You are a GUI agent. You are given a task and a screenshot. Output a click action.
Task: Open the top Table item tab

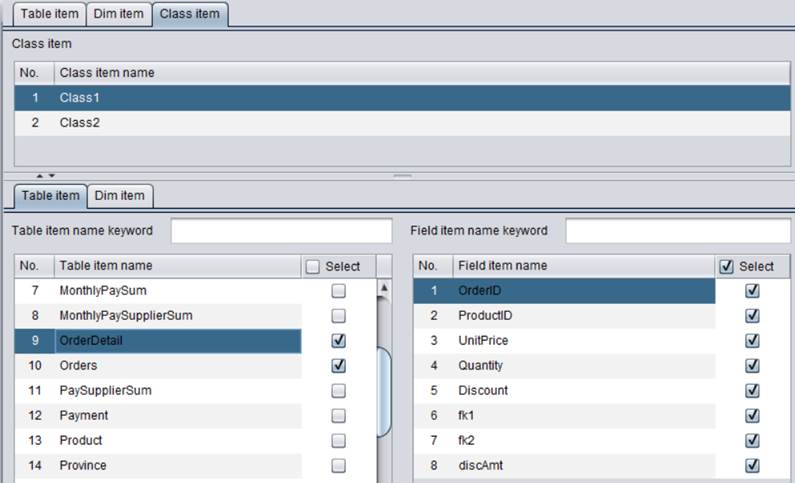(50, 15)
